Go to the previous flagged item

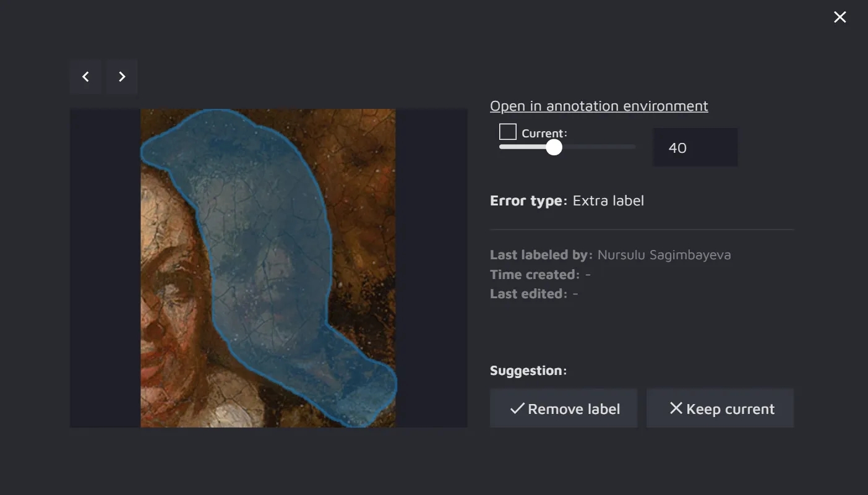point(85,77)
